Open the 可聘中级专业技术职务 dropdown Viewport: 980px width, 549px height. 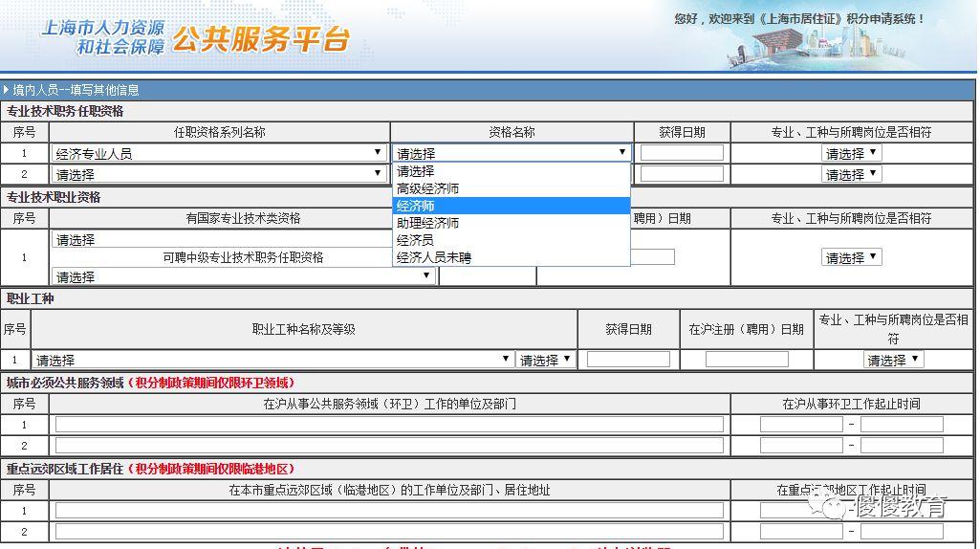[244, 276]
